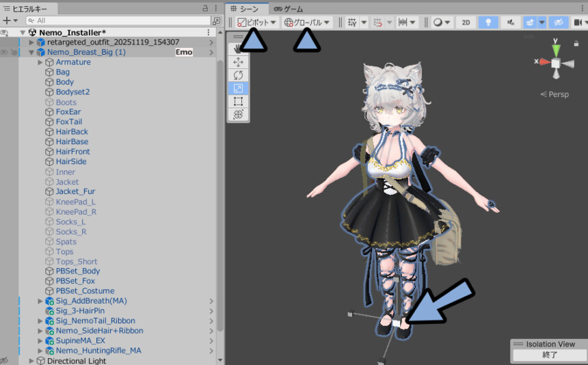Select the Rect transform tool

point(239,102)
